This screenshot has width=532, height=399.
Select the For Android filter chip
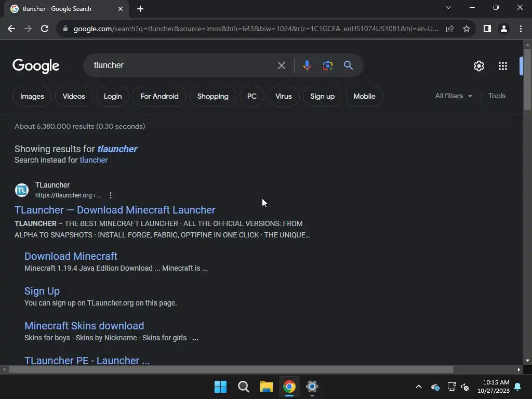click(x=159, y=96)
